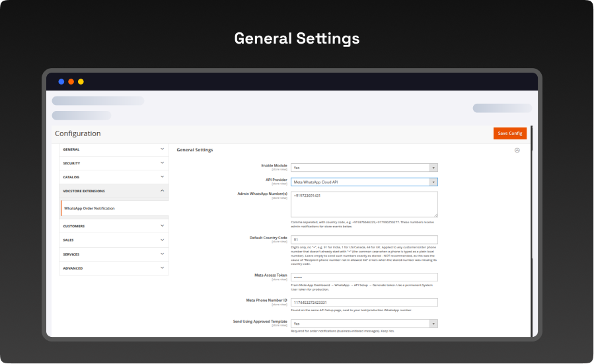
Task: Click the Admin WhatsApp Number(s) label
Action: pyautogui.click(x=262, y=194)
